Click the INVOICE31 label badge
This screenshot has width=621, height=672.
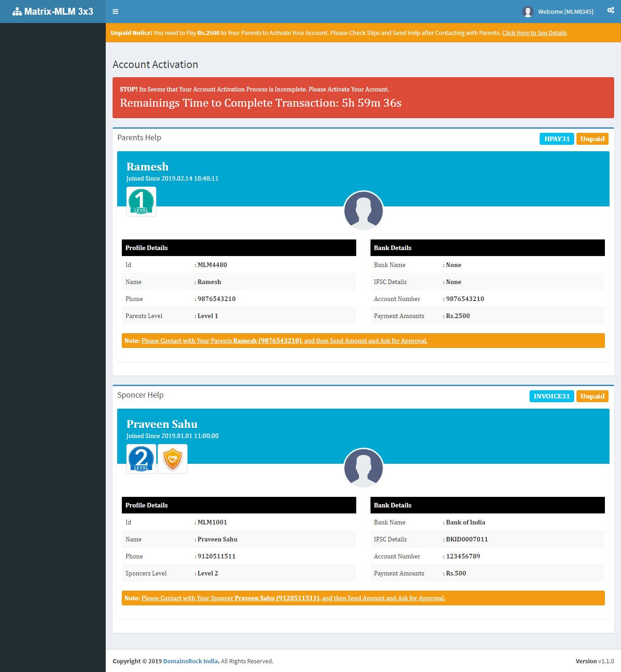pos(551,396)
